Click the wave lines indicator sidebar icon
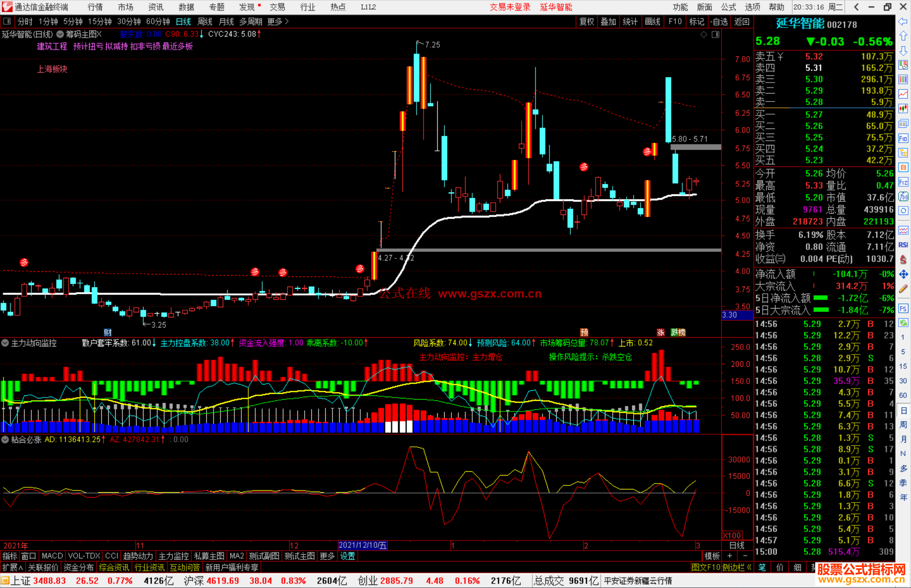Viewport: 911px width, 588px height. coord(903,230)
